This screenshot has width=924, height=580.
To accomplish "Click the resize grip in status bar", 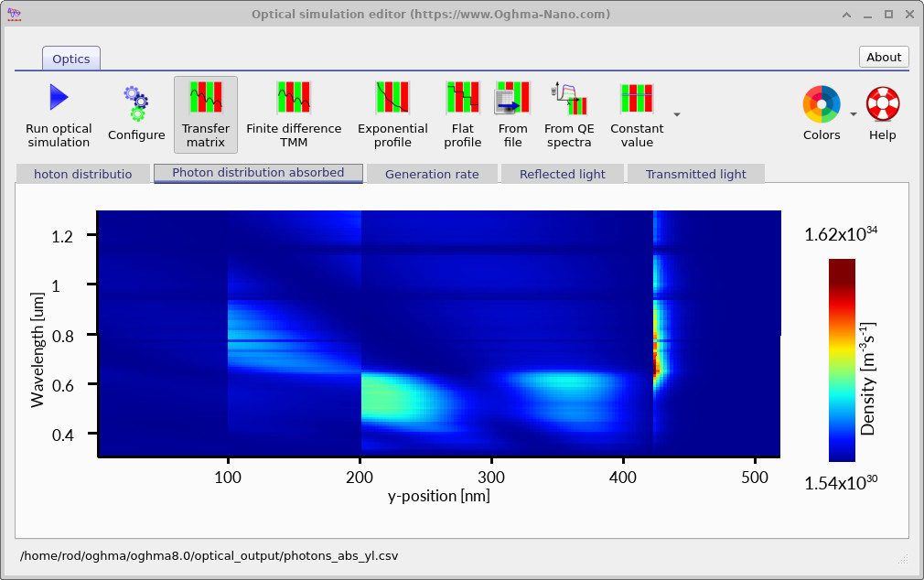I will 902,559.
